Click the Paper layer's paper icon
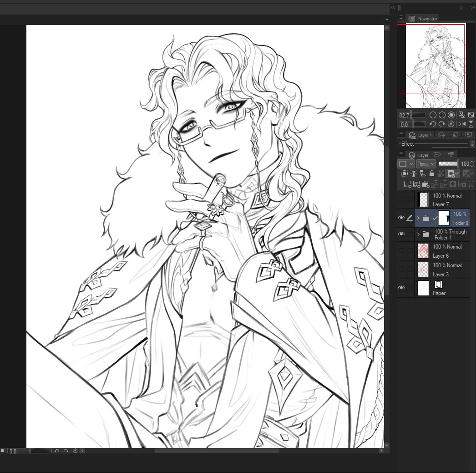 click(x=438, y=285)
